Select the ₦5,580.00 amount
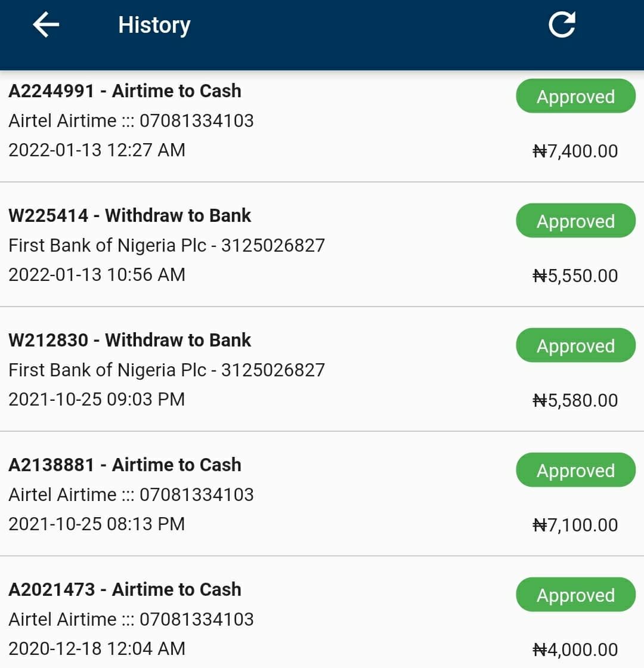Viewport: 644px width, 668px height. 575,401
